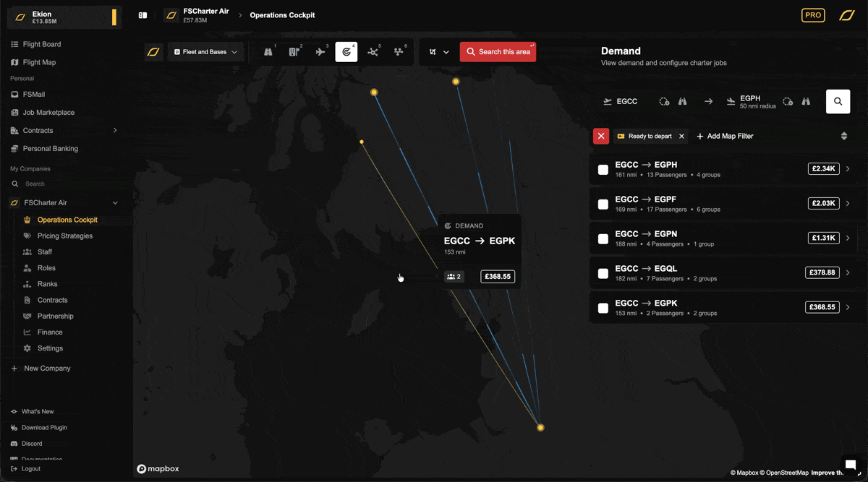Expand the Contracts chevron under Personal
Image resolution: width=868 pixels, height=482 pixels.
[115, 131]
